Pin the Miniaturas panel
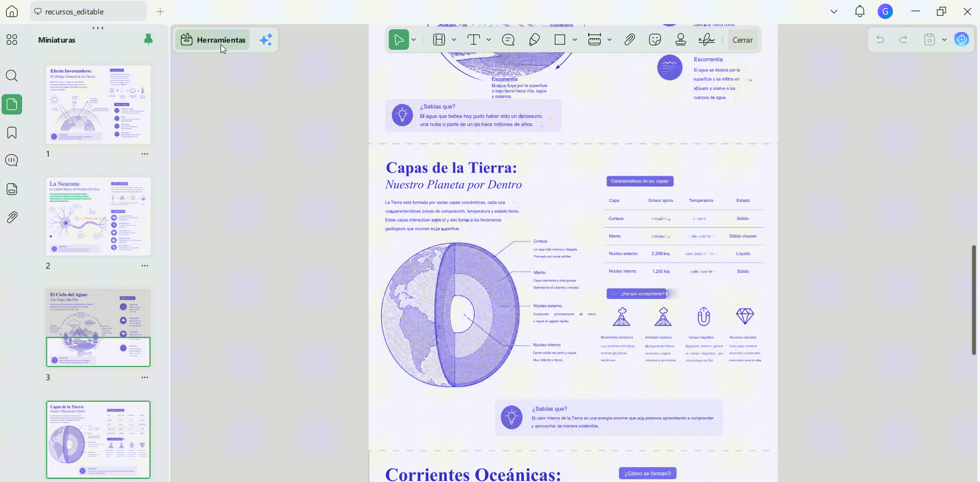Screen dimensions: 980x482 148,40
